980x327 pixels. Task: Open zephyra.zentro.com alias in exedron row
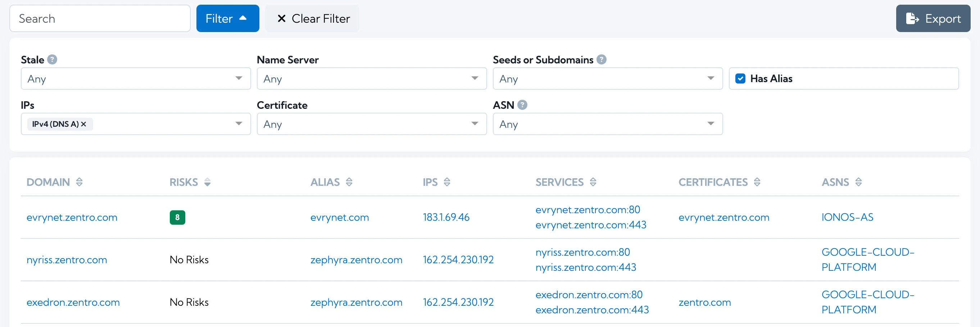(x=356, y=302)
